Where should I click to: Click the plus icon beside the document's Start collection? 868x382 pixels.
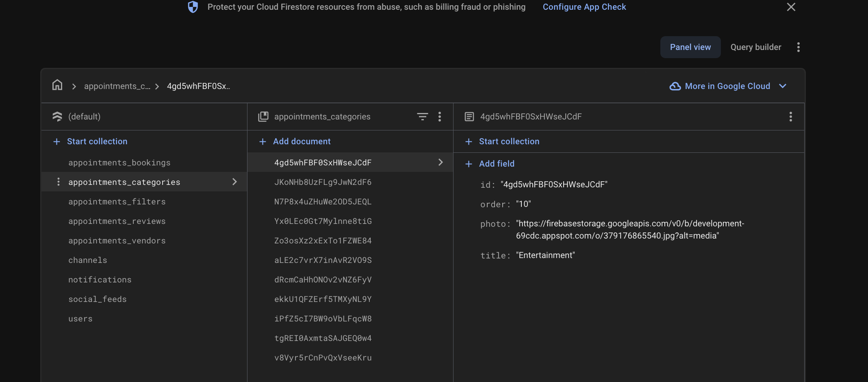pyautogui.click(x=469, y=141)
